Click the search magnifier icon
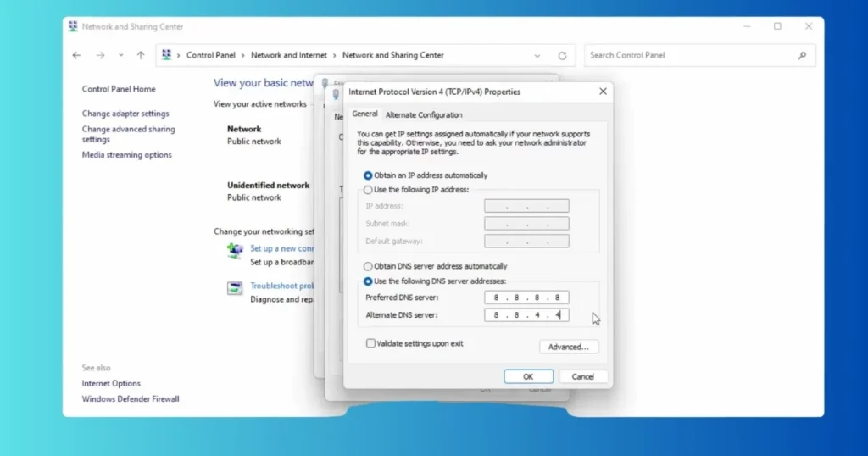Viewport: 868px width, 456px height. coord(802,55)
